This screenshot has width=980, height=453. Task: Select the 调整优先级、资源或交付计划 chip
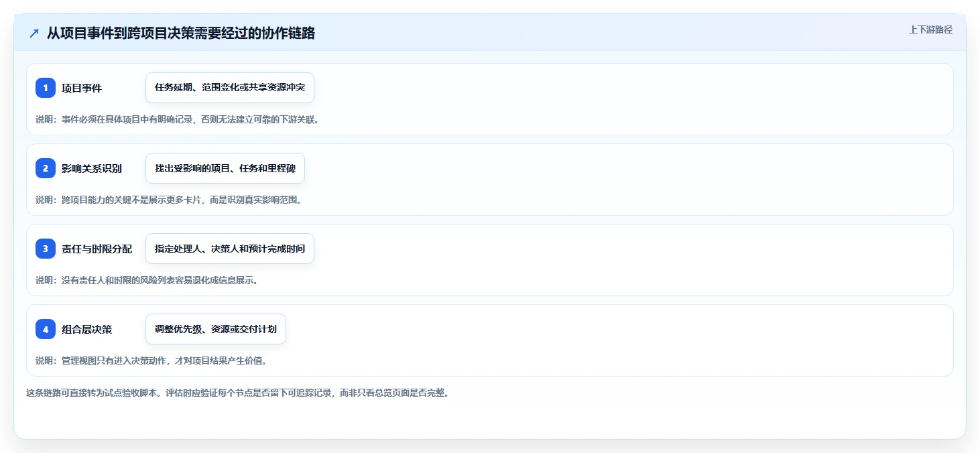click(x=216, y=329)
